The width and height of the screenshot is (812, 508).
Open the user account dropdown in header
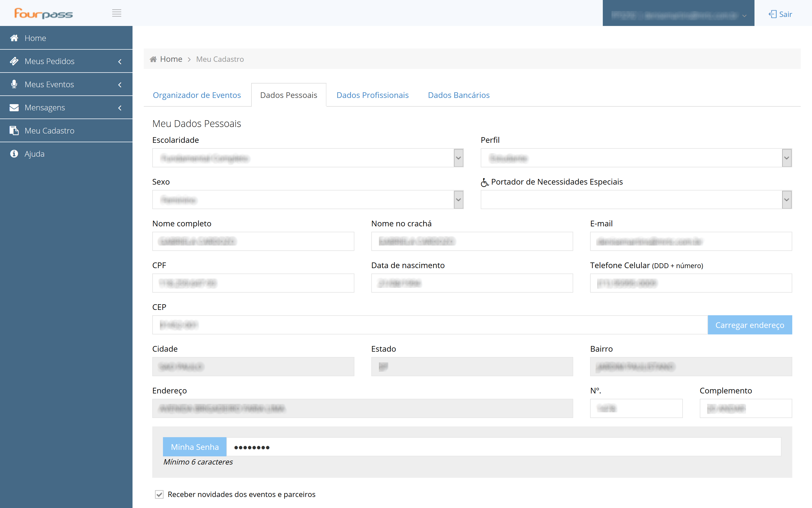click(678, 14)
